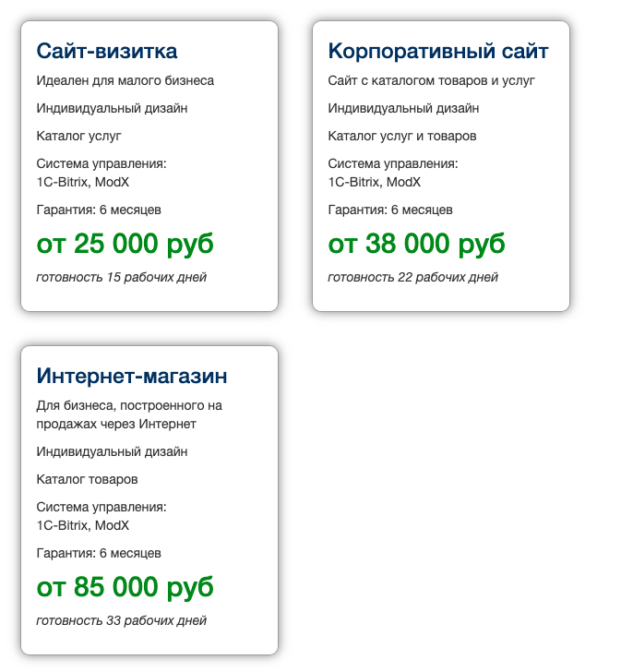Click Для бизнеса, построенного на продажах description
Image resolution: width=621 pixels, height=672 pixels.
129,414
